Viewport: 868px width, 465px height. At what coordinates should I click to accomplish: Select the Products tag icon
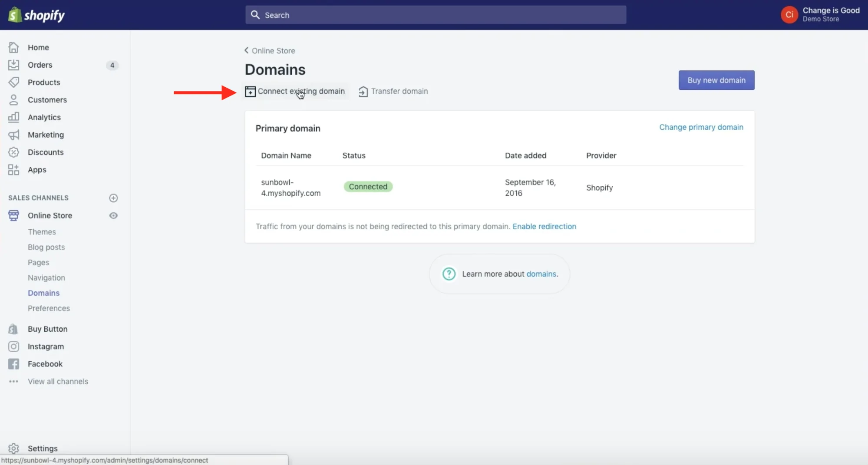13,82
